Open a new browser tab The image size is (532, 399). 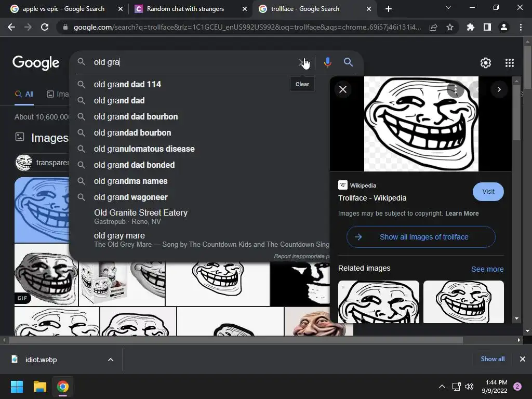(389, 9)
